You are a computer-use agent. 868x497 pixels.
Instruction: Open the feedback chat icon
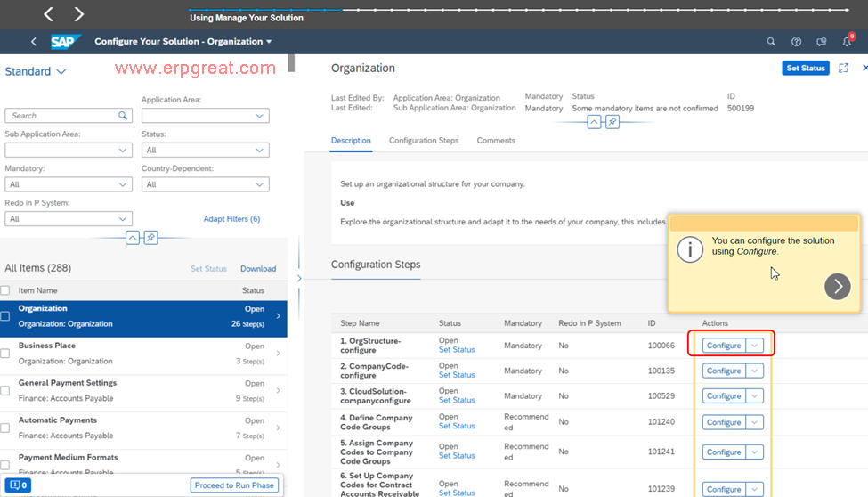tap(822, 42)
